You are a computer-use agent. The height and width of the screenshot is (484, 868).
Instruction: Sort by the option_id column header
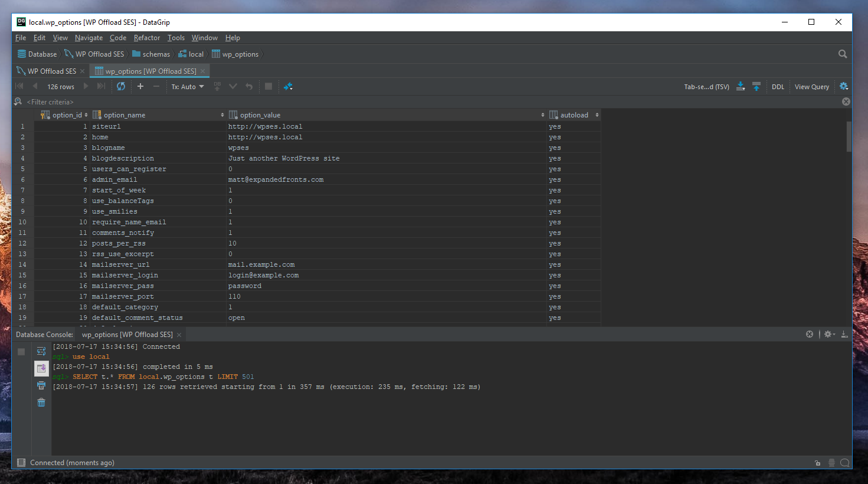click(x=64, y=115)
